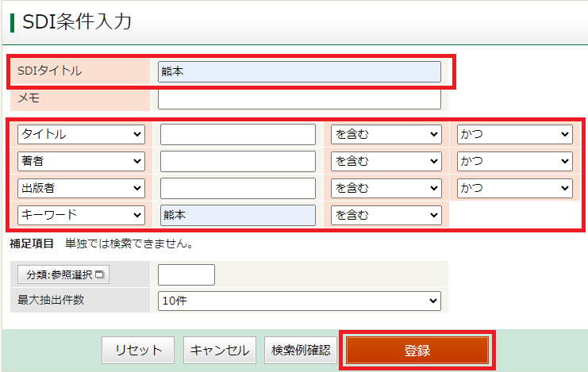The image size is (588, 372).
Task: Click the text box beside 著者
Action: (x=237, y=161)
